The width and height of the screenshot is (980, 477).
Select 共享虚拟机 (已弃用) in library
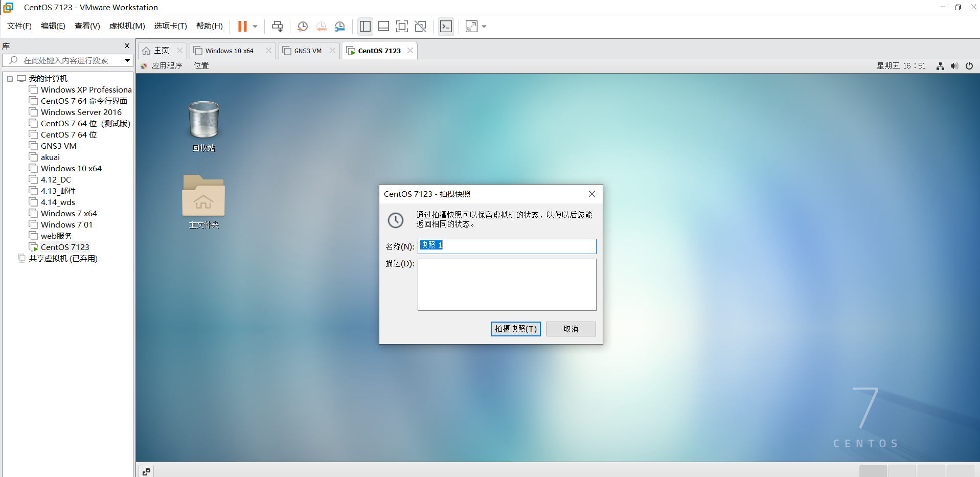click(x=58, y=259)
